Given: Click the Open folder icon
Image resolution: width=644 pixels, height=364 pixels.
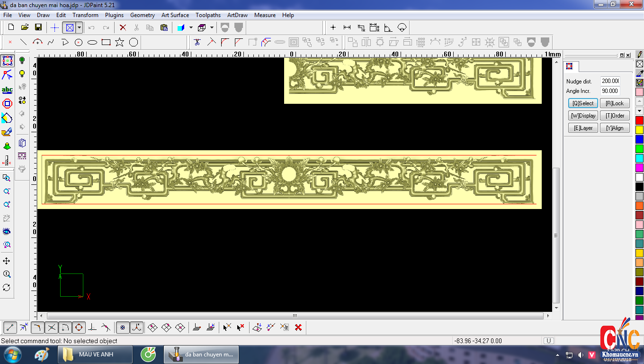Looking at the screenshot, I should (x=25, y=27).
